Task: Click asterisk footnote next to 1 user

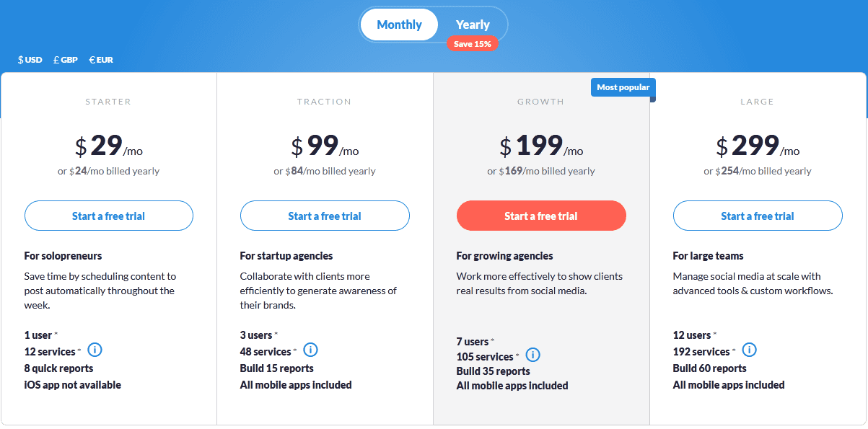Action: (x=56, y=332)
